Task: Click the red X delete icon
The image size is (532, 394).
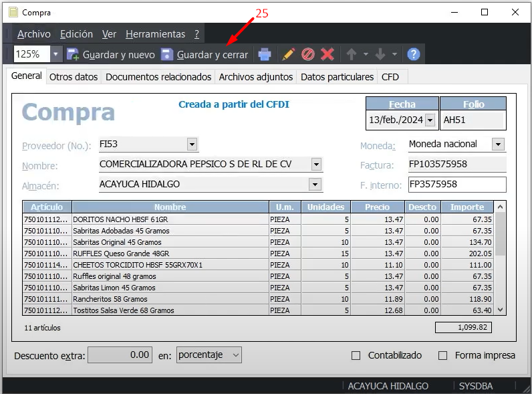Action: 327,54
